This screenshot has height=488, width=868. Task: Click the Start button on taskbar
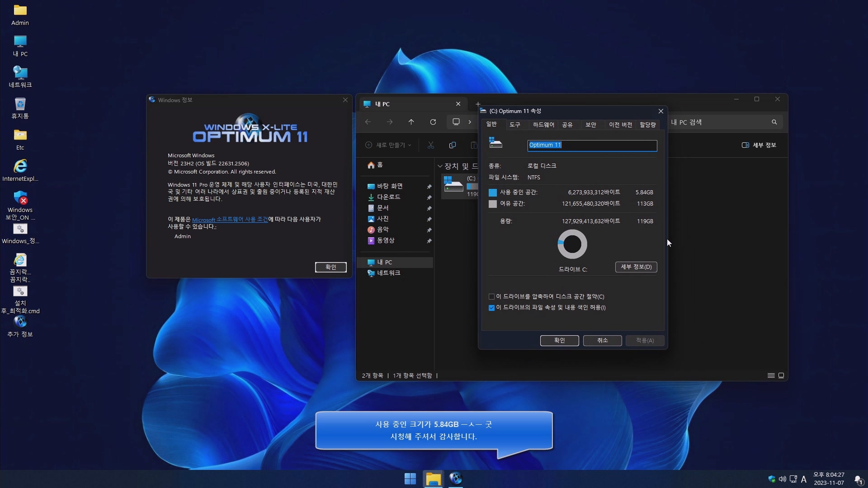tap(410, 479)
